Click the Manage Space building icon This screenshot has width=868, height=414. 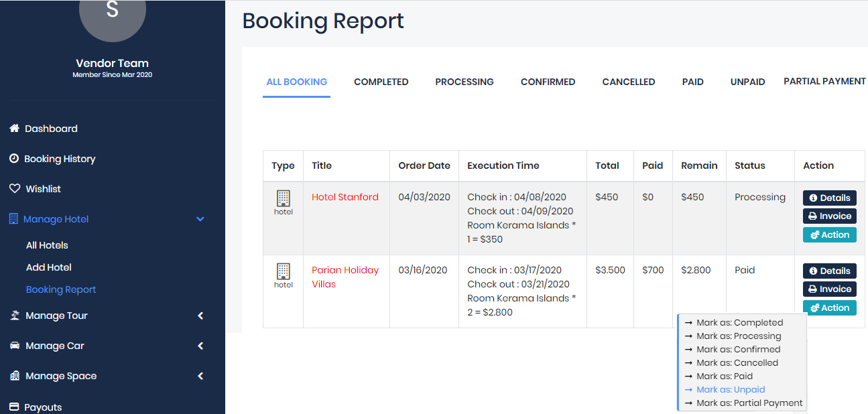(x=15, y=376)
